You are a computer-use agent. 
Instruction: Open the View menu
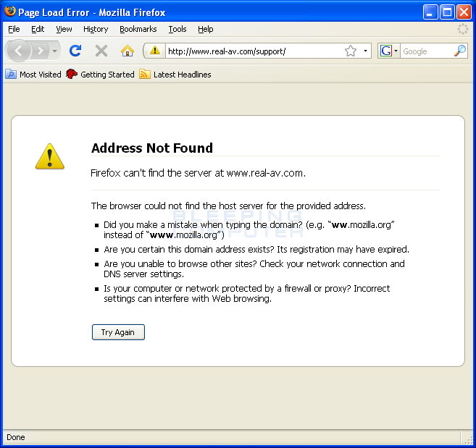tap(64, 29)
